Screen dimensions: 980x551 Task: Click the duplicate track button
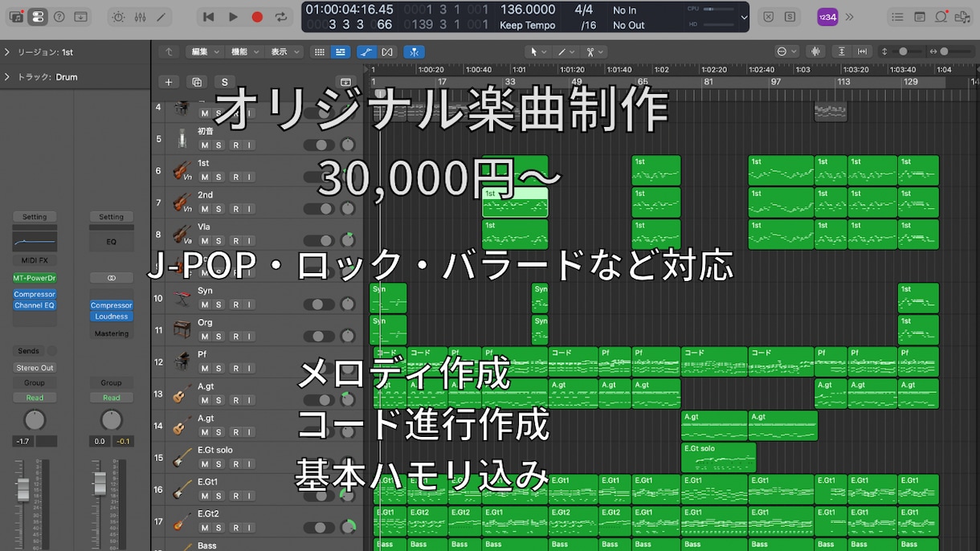coord(197,82)
